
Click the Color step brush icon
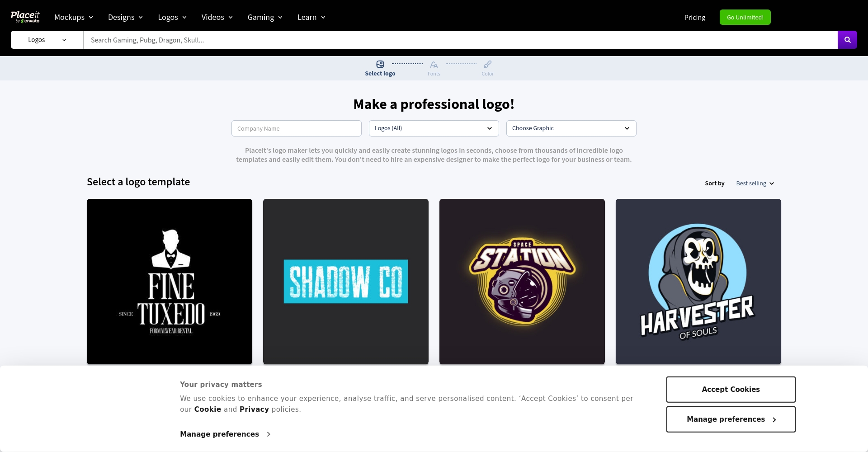tap(487, 65)
